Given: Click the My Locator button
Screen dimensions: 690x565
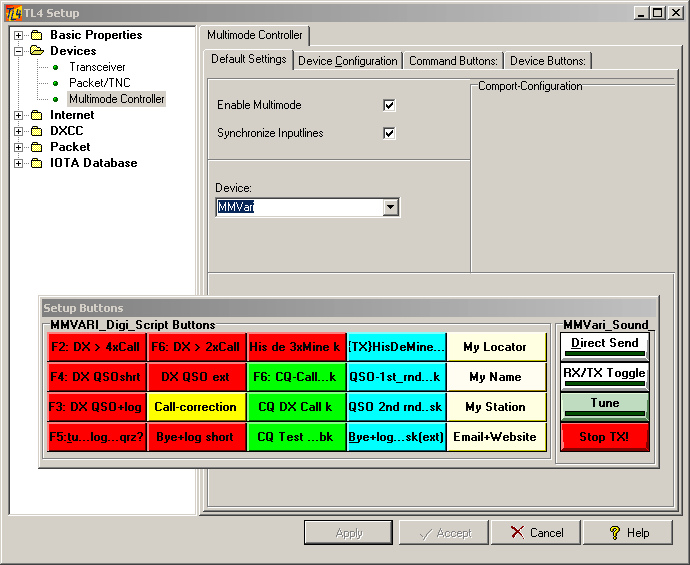Looking at the screenshot, I should 496,347.
